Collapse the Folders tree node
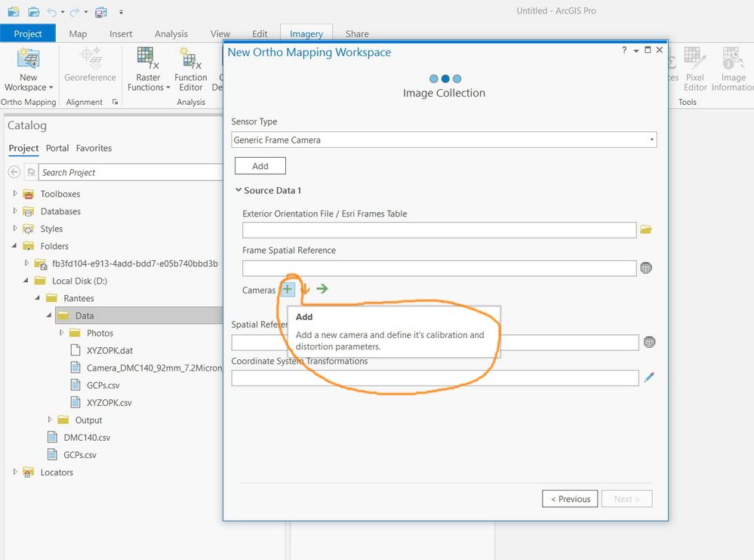The height and width of the screenshot is (560, 754). click(x=14, y=245)
